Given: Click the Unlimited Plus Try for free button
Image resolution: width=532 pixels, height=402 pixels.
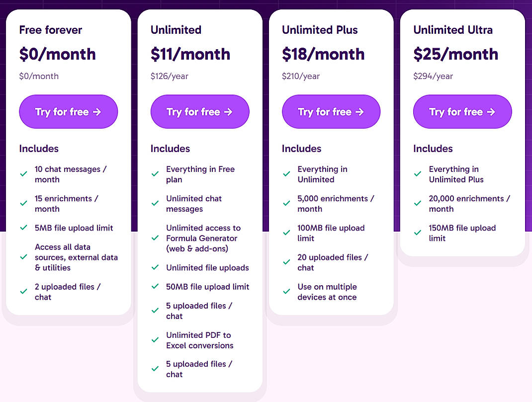Looking at the screenshot, I should click(331, 111).
